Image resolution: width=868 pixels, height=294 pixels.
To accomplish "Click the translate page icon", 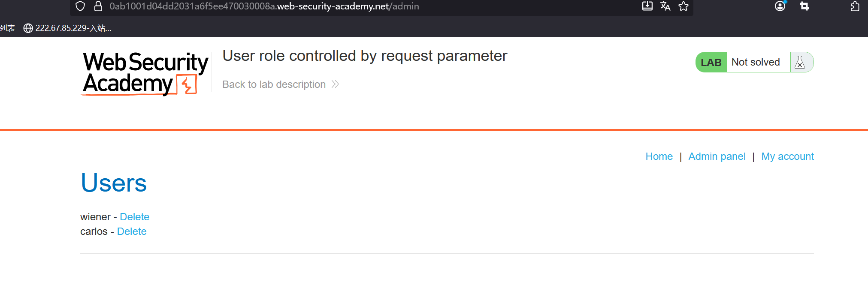I will tap(665, 6).
